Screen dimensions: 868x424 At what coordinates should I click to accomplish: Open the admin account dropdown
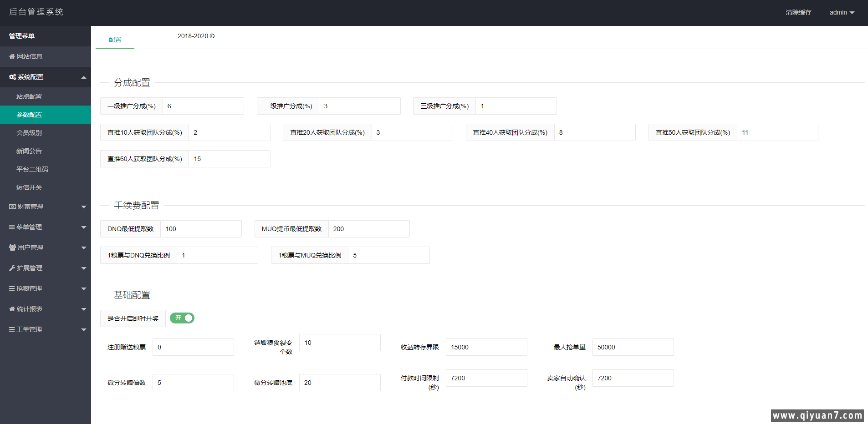point(842,12)
